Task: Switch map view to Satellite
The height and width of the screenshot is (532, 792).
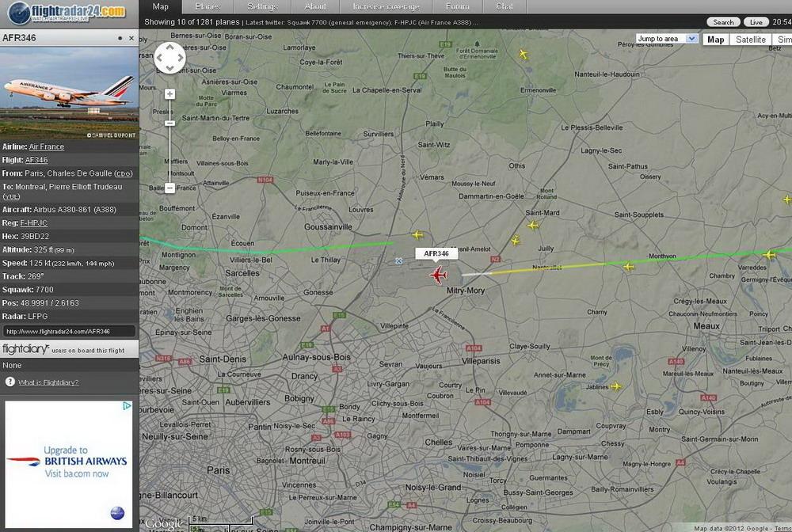Action: (x=750, y=40)
